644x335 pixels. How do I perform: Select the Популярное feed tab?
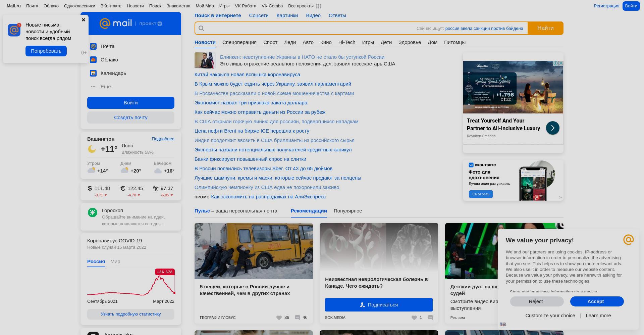tap(348, 211)
